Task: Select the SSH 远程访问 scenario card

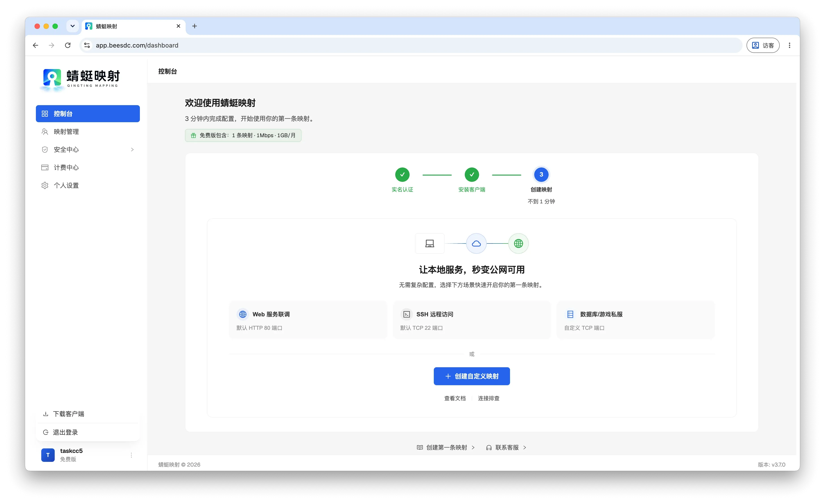Action: point(472,320)
